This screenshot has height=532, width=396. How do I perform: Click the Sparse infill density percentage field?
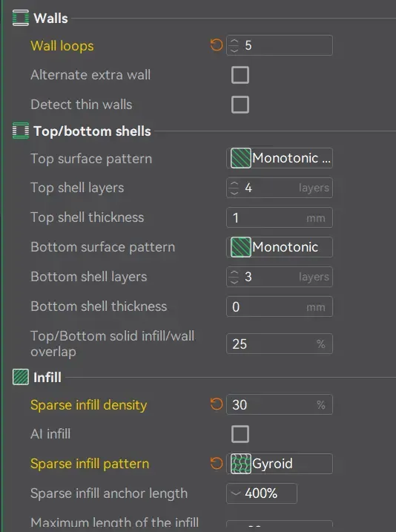280,404
